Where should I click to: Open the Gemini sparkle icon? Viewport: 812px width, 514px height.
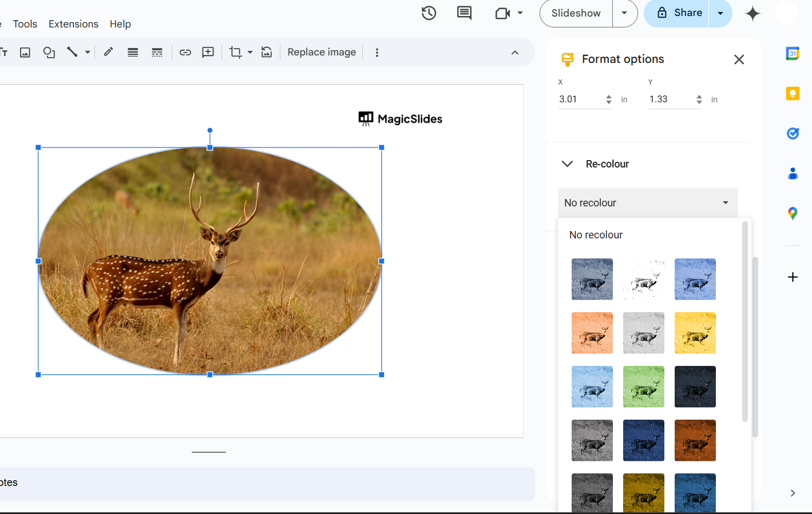point(752,13)
